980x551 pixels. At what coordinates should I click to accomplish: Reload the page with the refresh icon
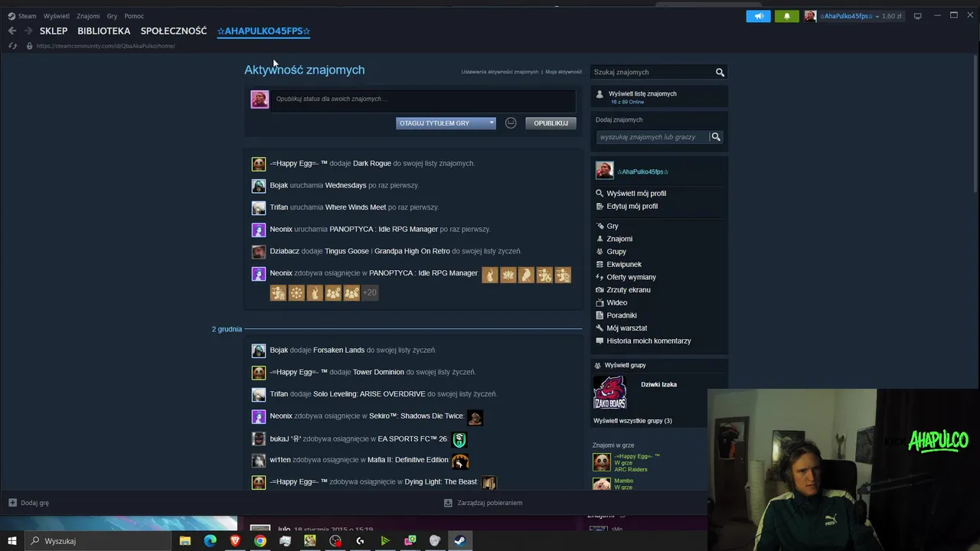(12, 46)
